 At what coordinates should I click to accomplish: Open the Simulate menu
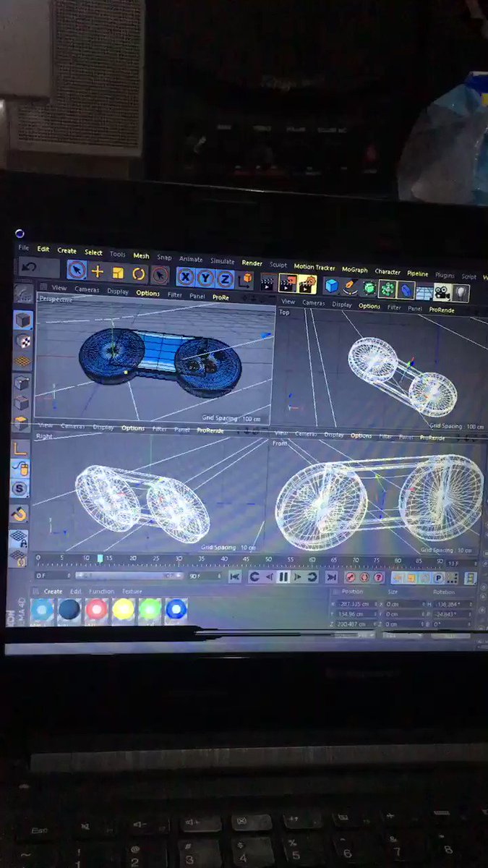pyautogui.click(x=222, y=260)
